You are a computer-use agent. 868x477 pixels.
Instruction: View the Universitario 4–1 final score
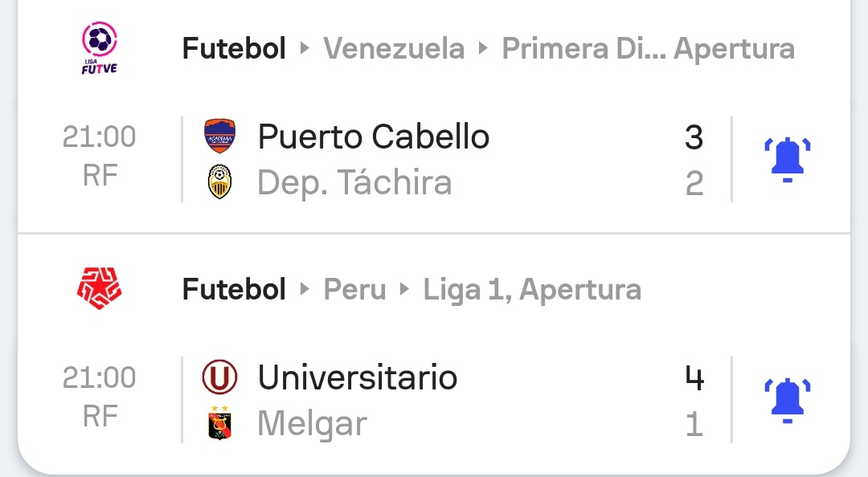(x=694, y=400)
